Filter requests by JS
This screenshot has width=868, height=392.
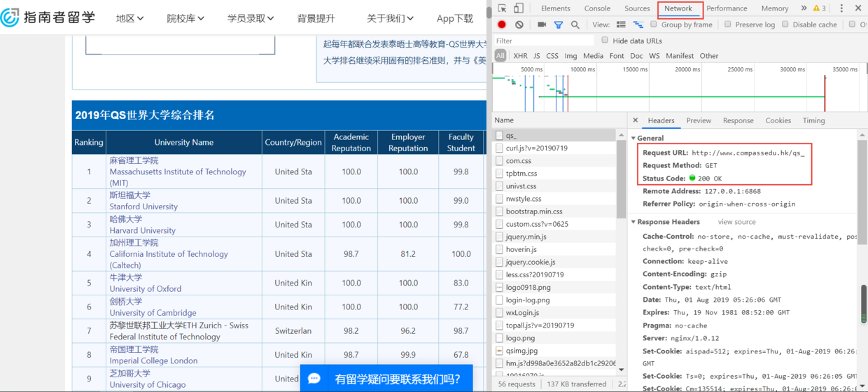[x=537, y=56]
